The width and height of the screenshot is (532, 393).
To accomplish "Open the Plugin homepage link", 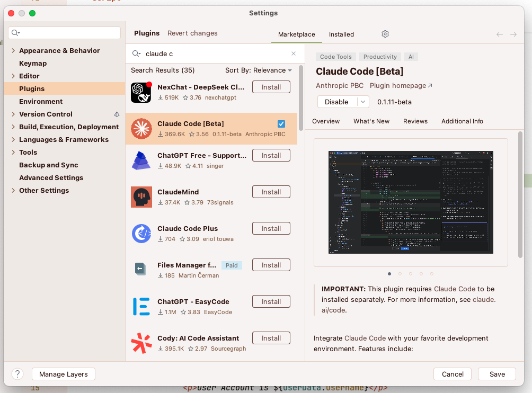I will click(x=401, y=85).
